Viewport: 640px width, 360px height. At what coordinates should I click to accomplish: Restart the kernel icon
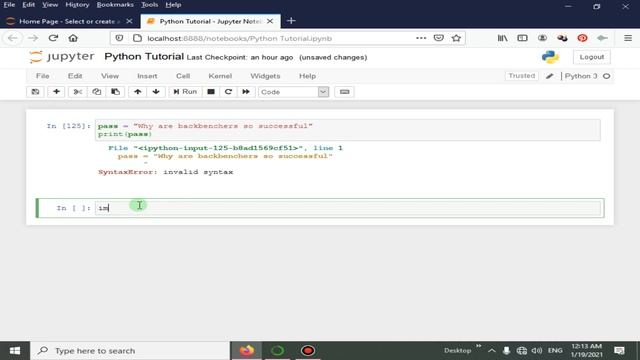228,92
